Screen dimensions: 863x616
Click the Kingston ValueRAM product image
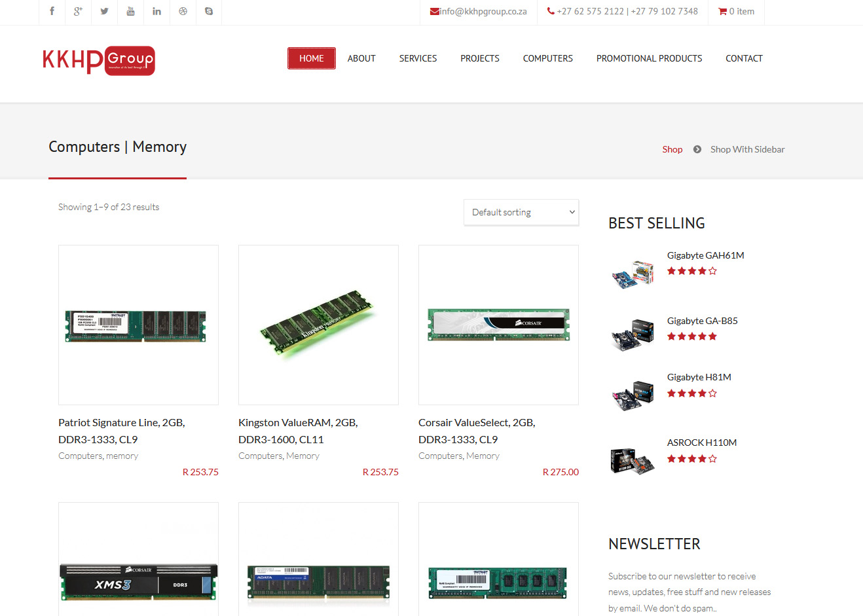click(318, 325)
